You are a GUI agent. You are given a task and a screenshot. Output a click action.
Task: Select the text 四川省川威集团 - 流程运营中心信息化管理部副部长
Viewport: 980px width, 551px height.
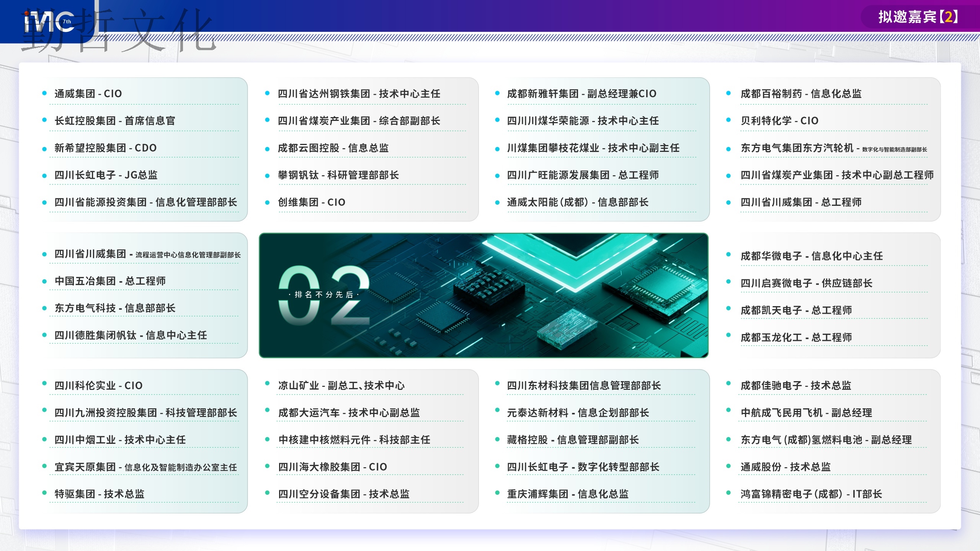[147, 254]
